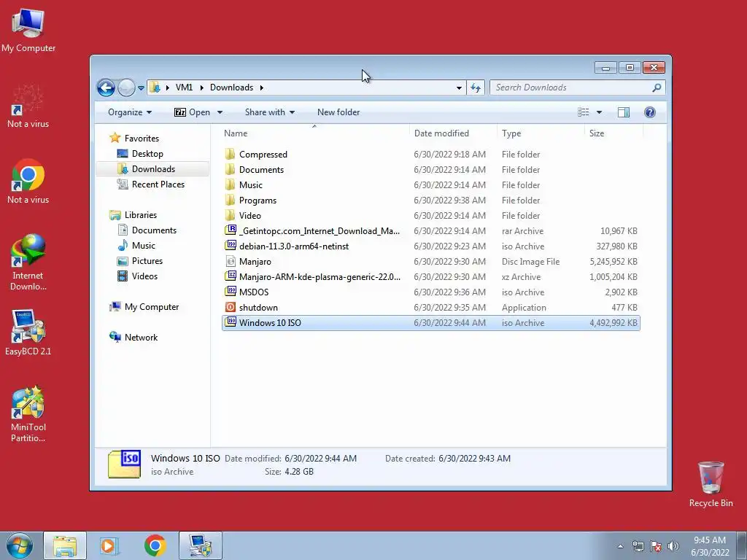
Task: Click the Internet Download Manager desktop icon
Action: 28,262
